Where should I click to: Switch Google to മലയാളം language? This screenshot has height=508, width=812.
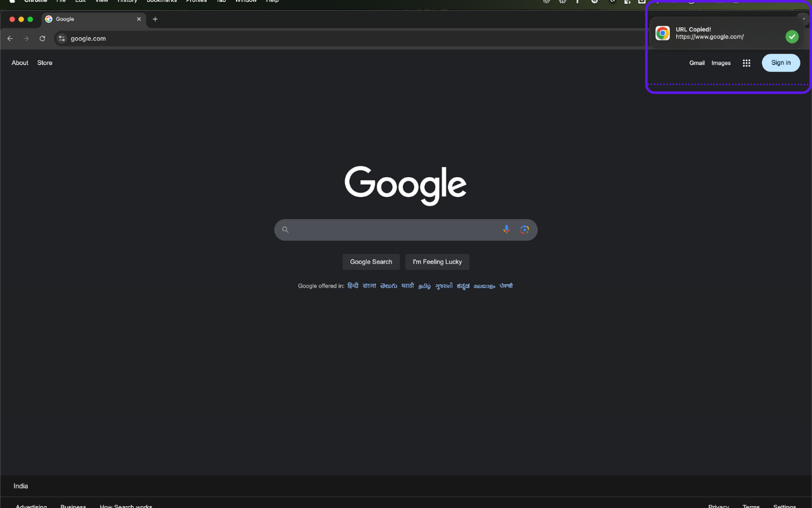click(485, 286)
